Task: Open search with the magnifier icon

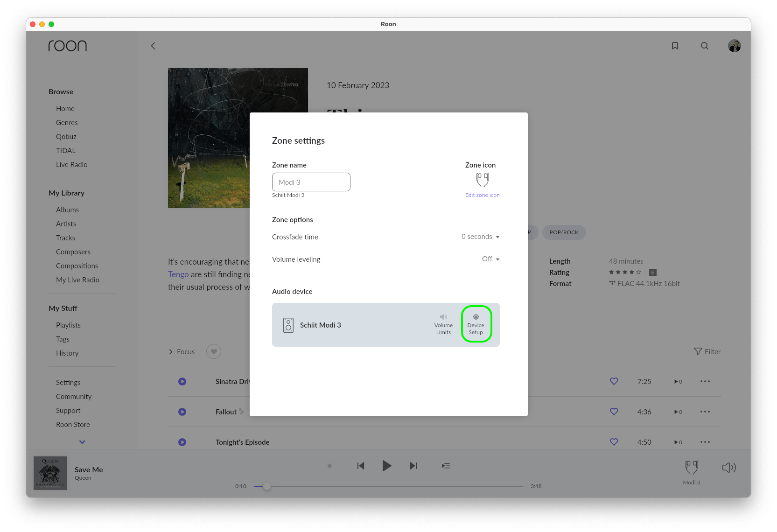Action: pos(705,46)
